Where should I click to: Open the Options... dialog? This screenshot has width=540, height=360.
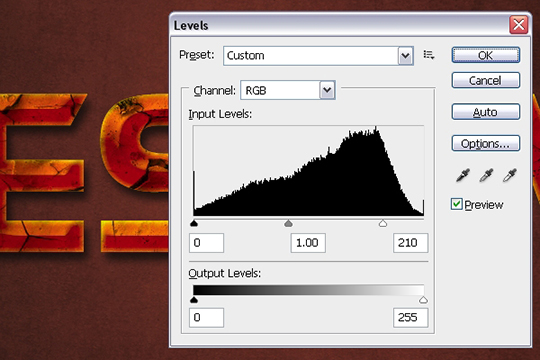(x=486, y=143)
